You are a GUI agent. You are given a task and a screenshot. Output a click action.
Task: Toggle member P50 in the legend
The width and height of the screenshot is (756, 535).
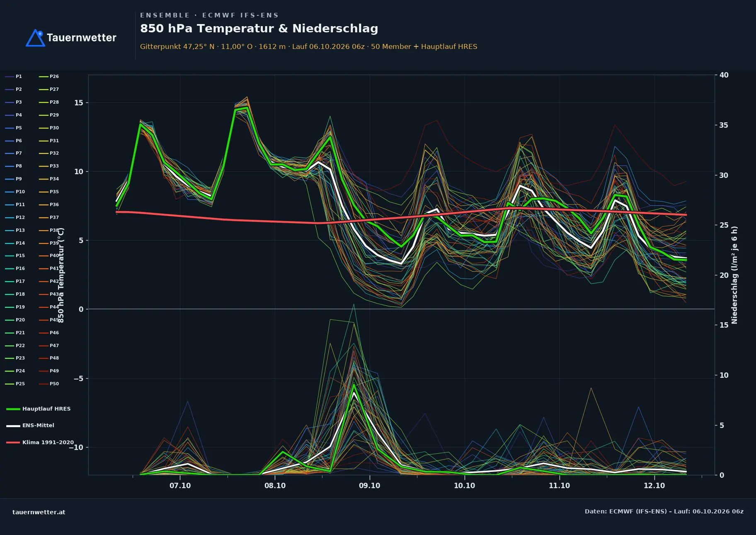[49, 384]
